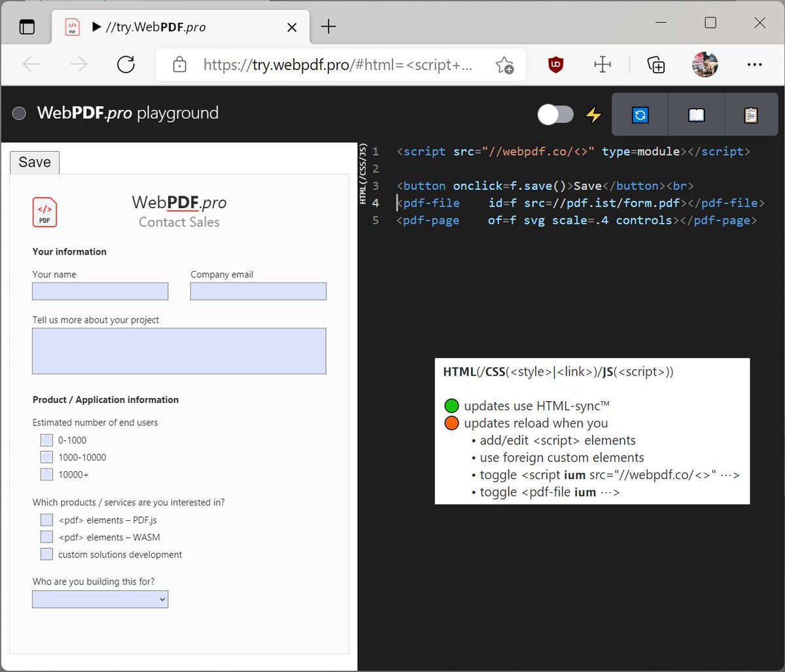
Task: Click the WebPDF.pro playground circle logo
Action: (19, 113)
